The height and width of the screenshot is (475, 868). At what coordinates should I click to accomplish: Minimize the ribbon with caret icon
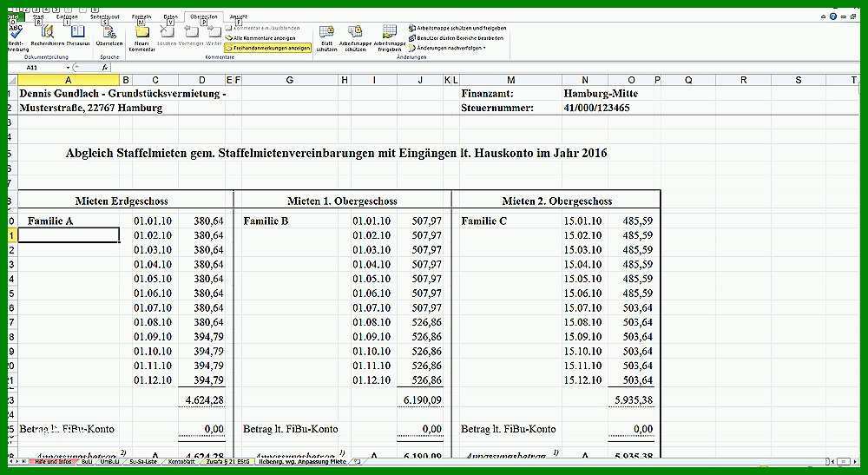click(824, 16)
